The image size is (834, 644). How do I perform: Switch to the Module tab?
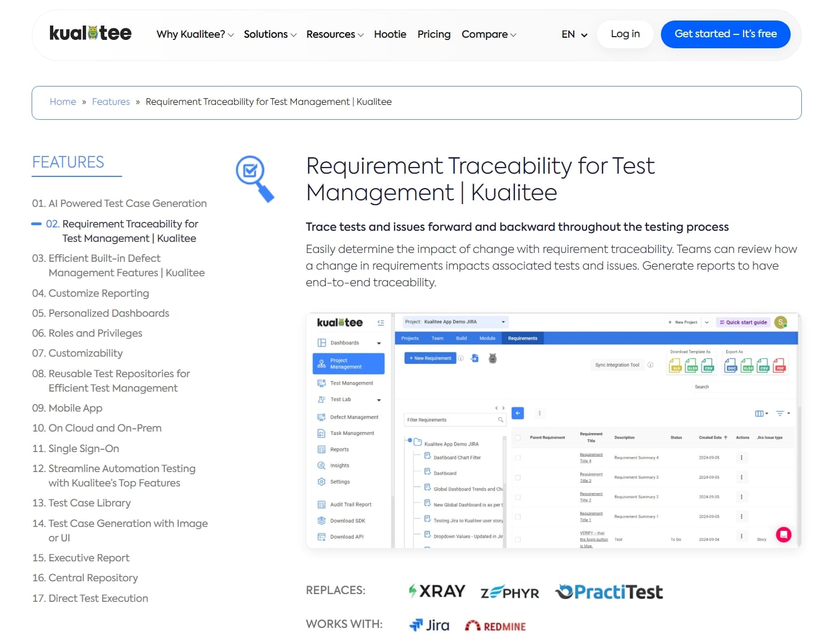pyautogui.click(x=487, y=338)
